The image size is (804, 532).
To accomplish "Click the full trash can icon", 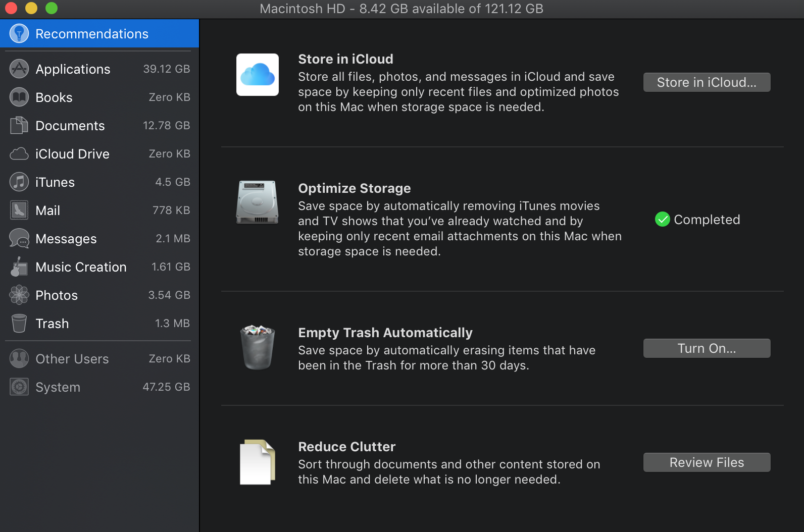I will coord(258,347).
